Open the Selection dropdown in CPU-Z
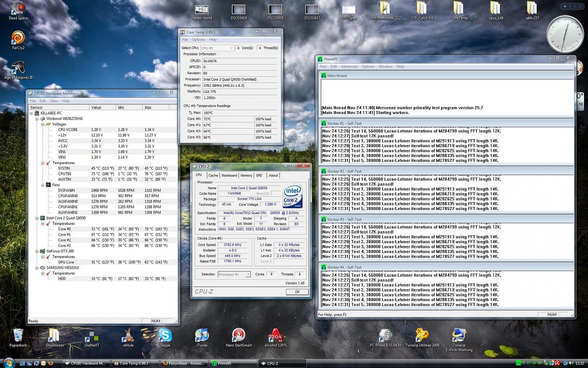Viewport: 588px width, 368px height. [248, 274]
